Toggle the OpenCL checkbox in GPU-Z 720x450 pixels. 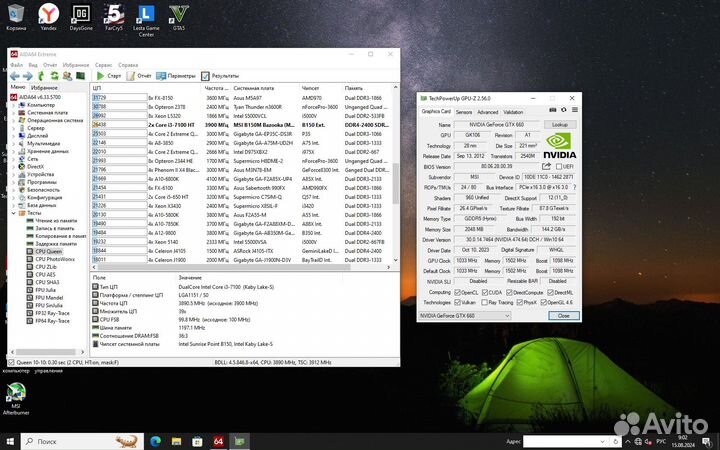(x=457, y=292)
